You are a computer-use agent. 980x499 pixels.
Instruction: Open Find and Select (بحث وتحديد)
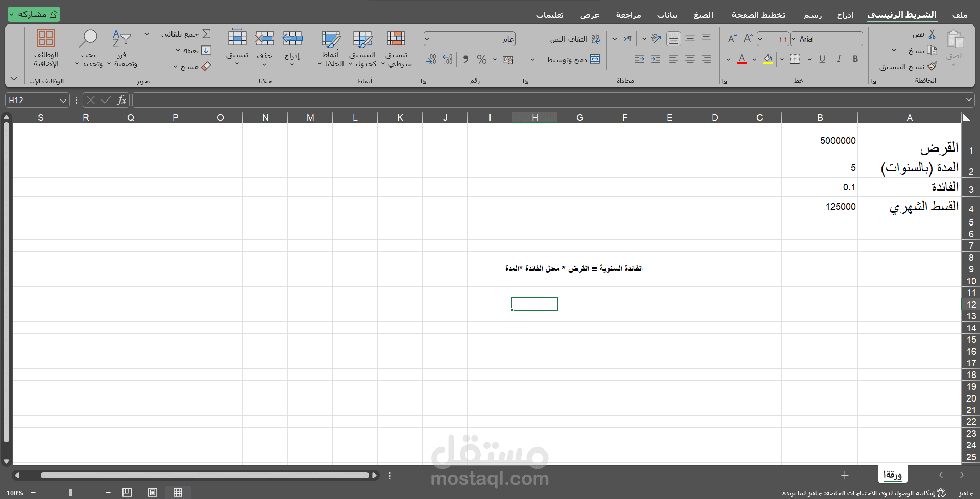88,49
